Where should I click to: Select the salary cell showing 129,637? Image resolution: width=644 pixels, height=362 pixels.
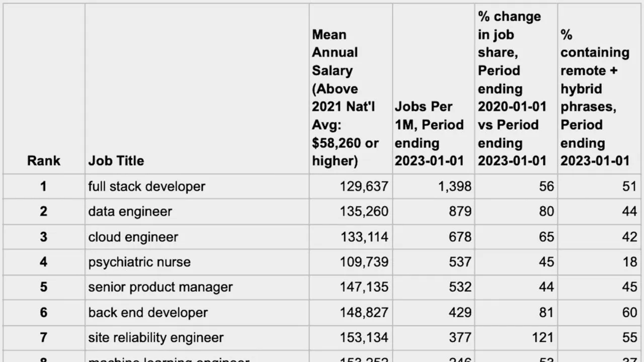point(364,187)
